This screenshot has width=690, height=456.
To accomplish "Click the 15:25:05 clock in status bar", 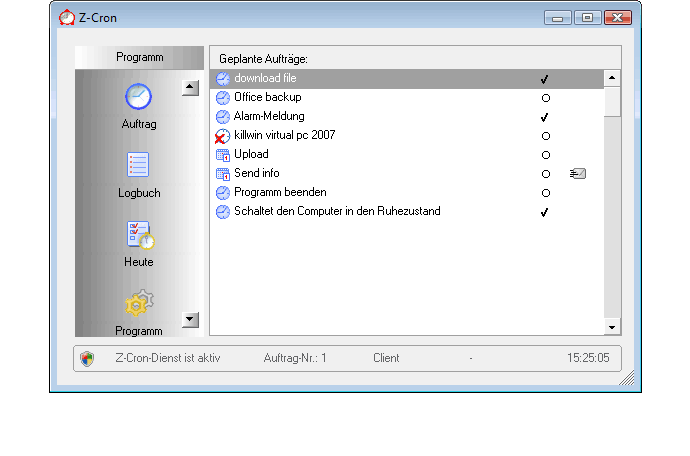I will click(588, 358).
